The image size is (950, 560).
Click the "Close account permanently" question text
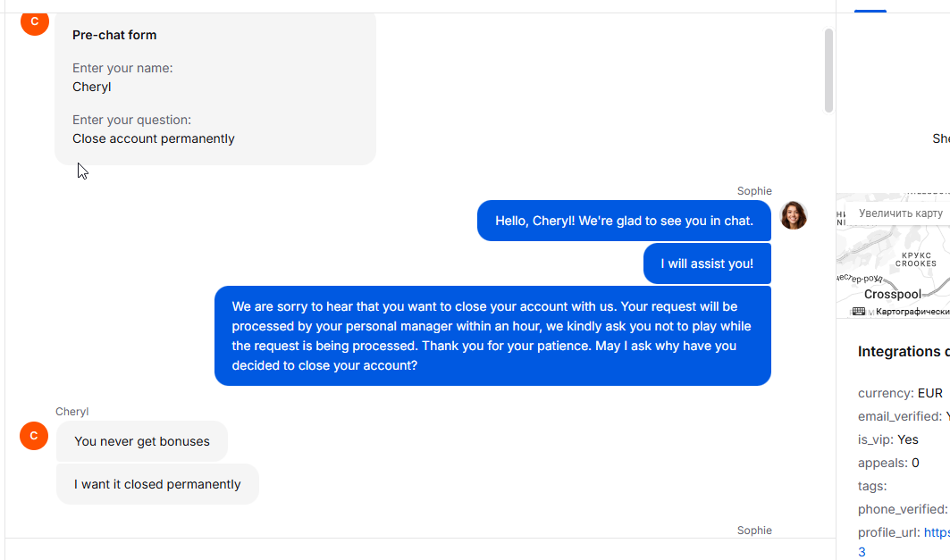point(154,138)
